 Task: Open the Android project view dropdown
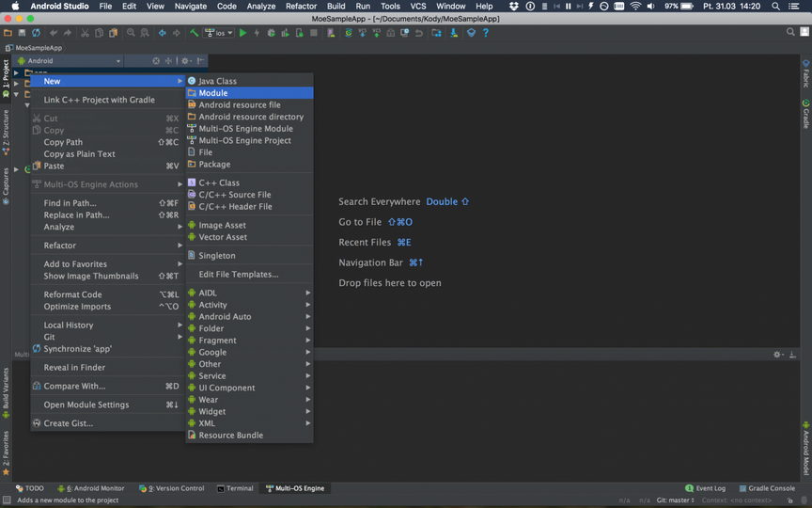[x=70, y=61]
